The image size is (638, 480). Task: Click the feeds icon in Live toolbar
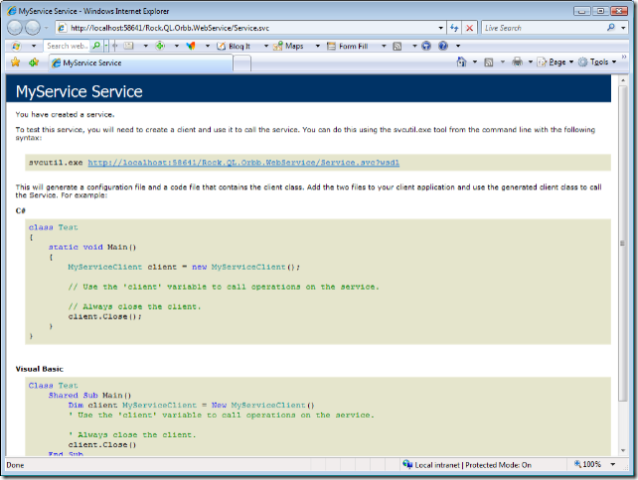[x=397, y=46]
